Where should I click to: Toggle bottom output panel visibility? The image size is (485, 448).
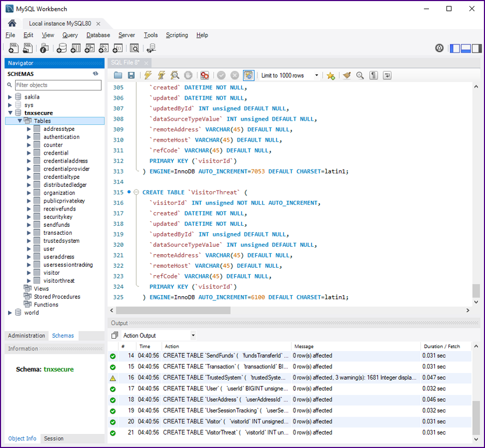(466, 48)
